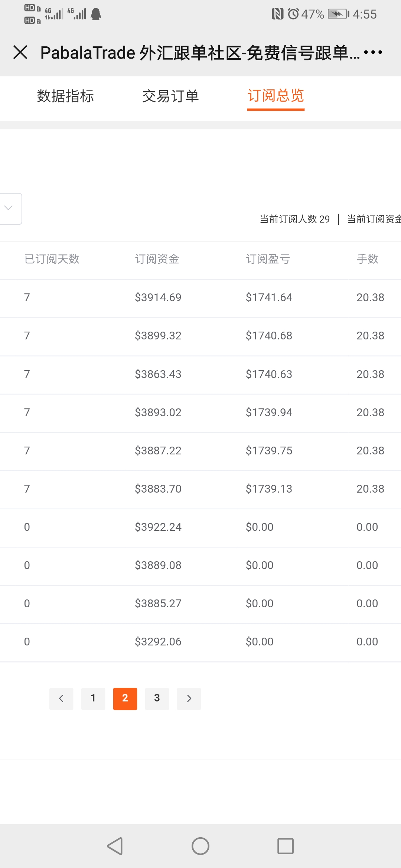The height and width of the screenshot is (868, 401).
Task: Go to previous page with left arrow
Action: click(61, 699)
